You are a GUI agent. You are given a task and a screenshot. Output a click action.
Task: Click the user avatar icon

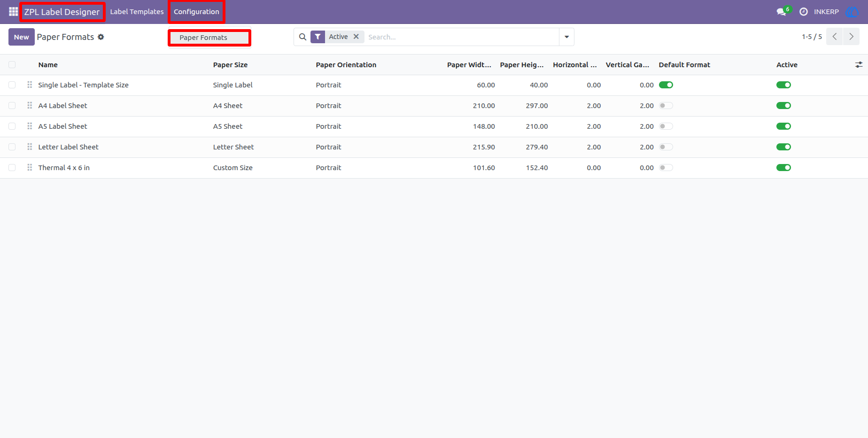pos(852,12)
